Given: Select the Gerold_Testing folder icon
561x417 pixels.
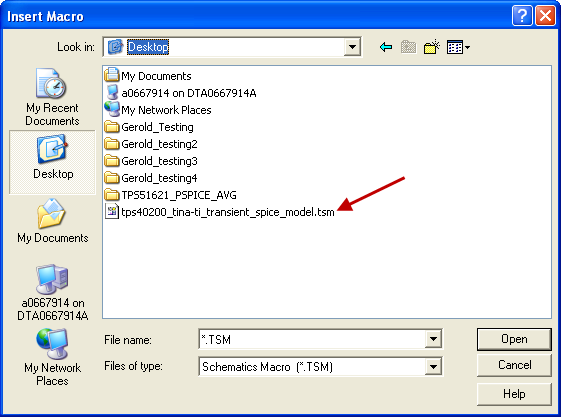Looking at the screenshot, I should (x=112, y=127).
